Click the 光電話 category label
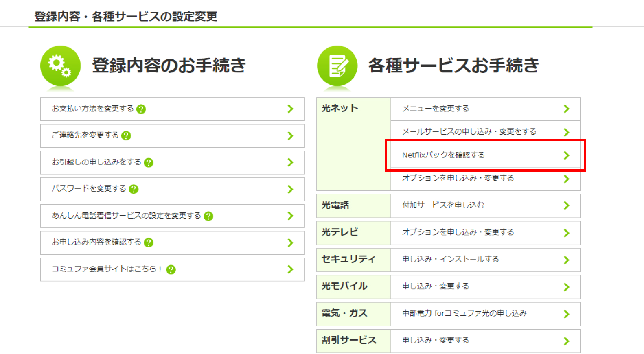This screenshot has width=644, height=354. (x=335, y=205)
